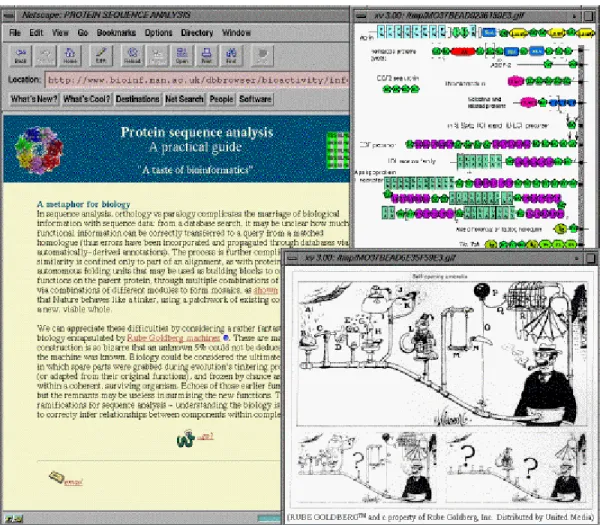The image size is (600, 525).
Task: Click the What's Cool? button
Action: [86, 99]
